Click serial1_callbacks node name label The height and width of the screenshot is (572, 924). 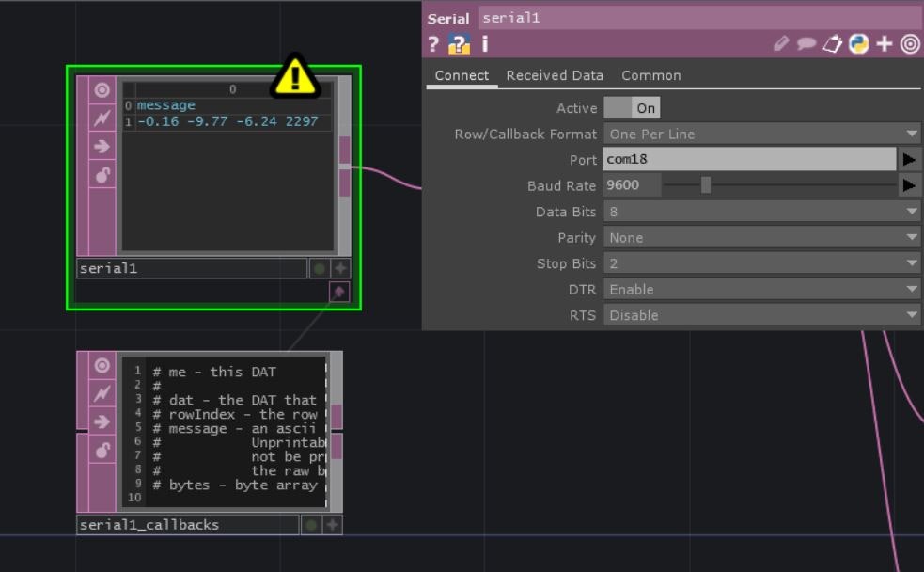187,525
